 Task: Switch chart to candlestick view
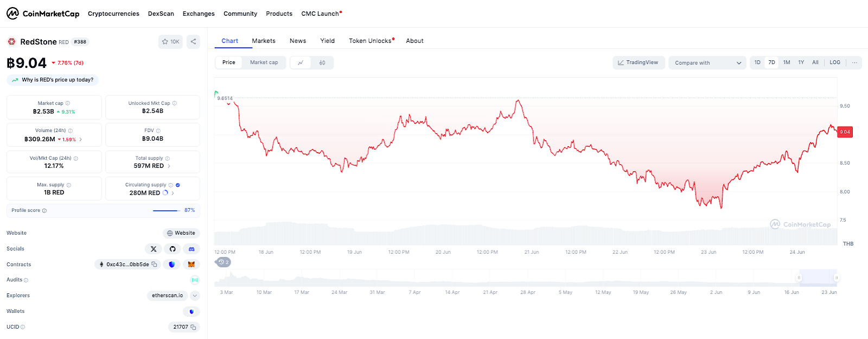(x=322, y=63)
